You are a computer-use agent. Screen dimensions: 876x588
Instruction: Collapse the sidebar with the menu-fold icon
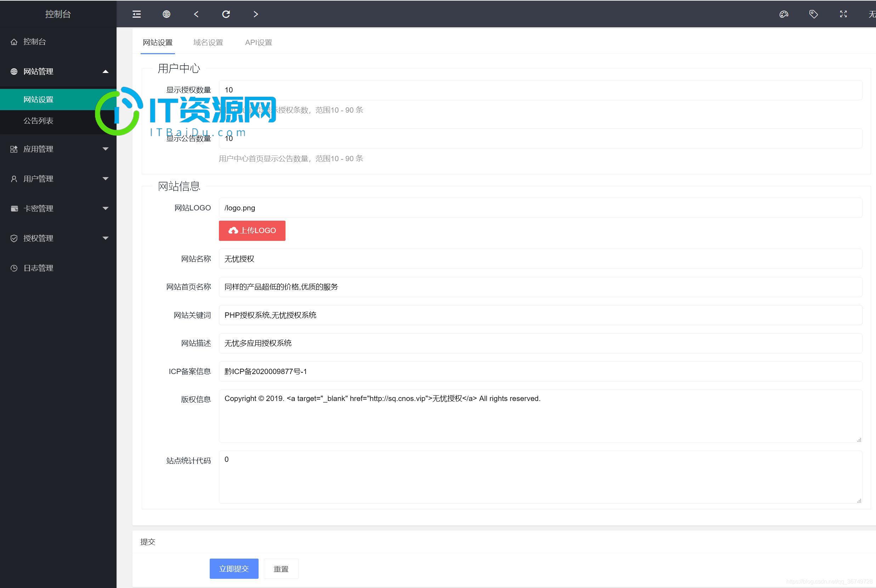136,14
